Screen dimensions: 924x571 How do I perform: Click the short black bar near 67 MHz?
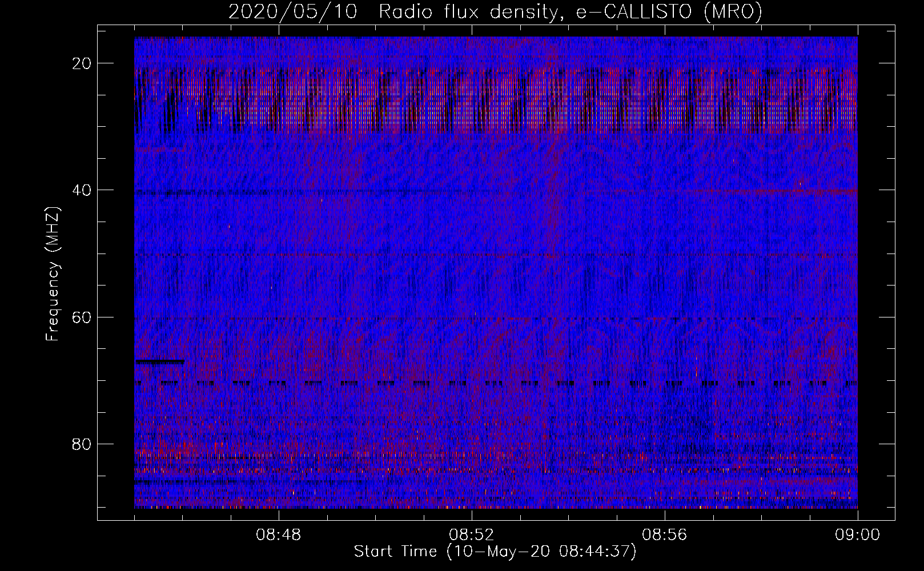(160, 361)
